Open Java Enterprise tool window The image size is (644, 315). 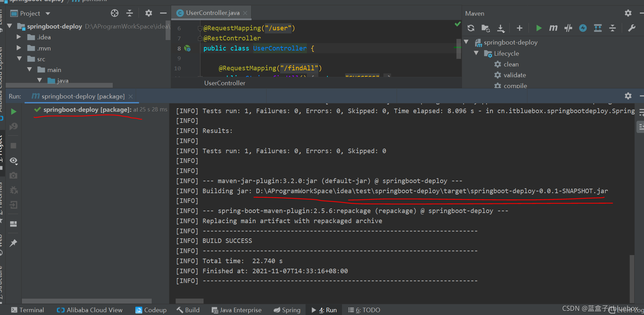[237, 310]
